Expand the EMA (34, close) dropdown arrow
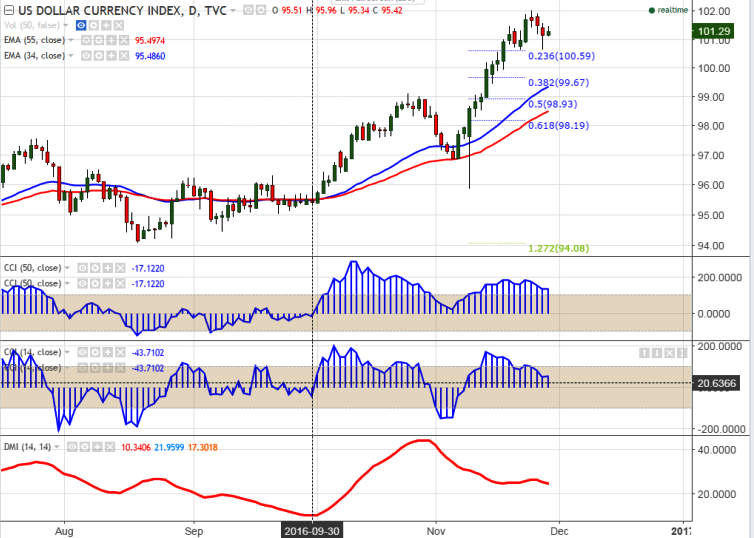The width and height of the screenshot is (754, 538). (71, 56)
